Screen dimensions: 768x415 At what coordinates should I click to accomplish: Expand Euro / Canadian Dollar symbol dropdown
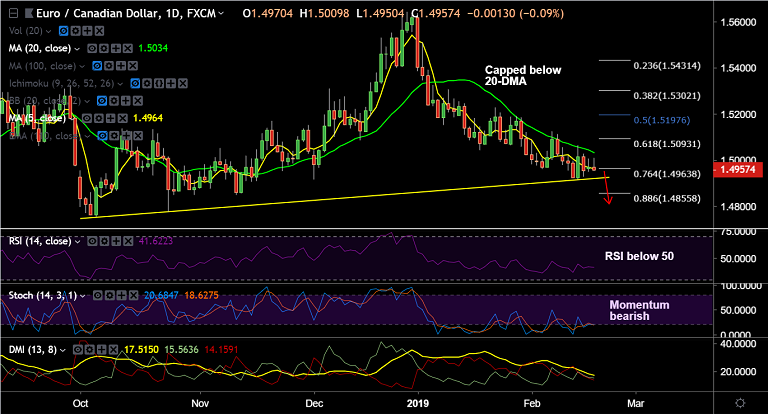click(221, 13)
